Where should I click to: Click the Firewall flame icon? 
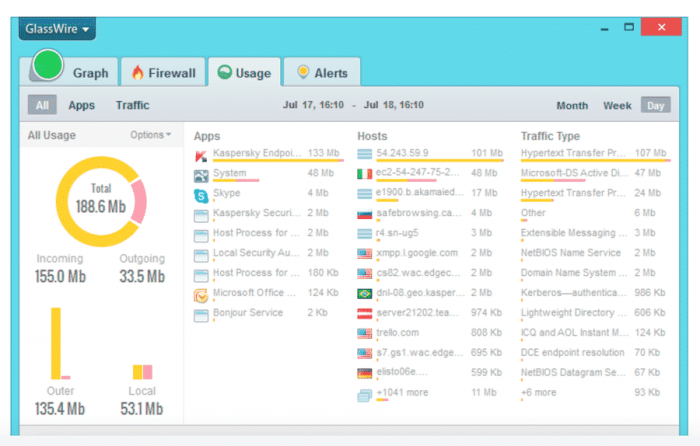[x=138, y=72]
